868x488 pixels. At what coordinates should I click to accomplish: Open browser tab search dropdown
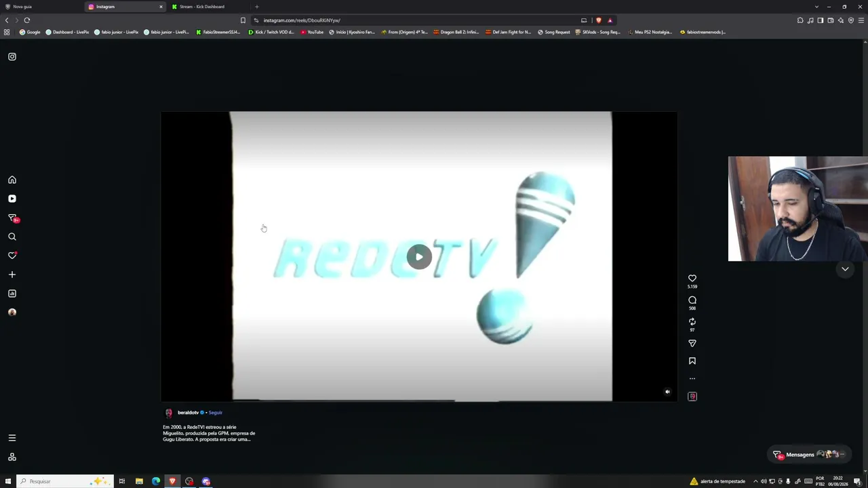[816, 7]
